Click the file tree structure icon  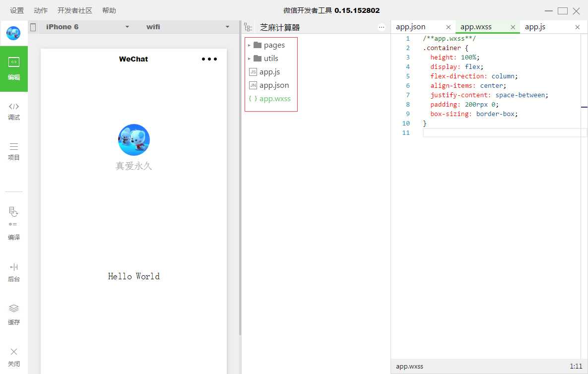pos(248,27)
